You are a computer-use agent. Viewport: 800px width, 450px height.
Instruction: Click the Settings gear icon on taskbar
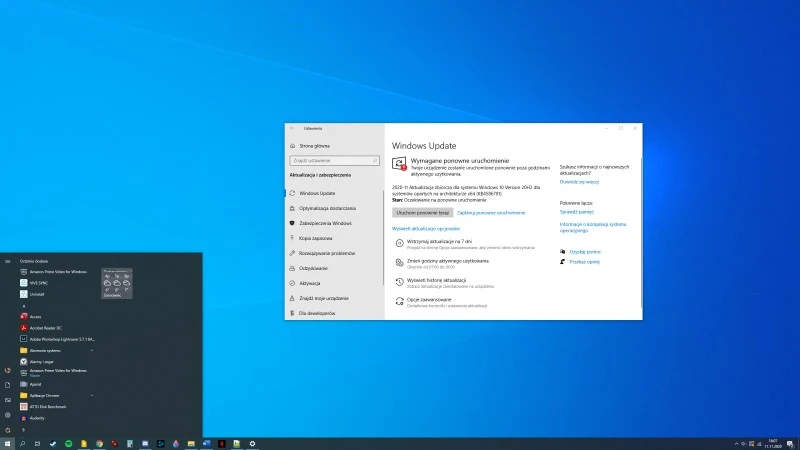[252, 444]
